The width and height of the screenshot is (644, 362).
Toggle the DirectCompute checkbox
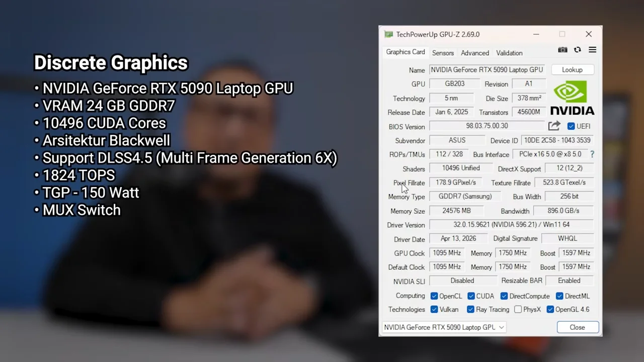[x=504, y=296]
